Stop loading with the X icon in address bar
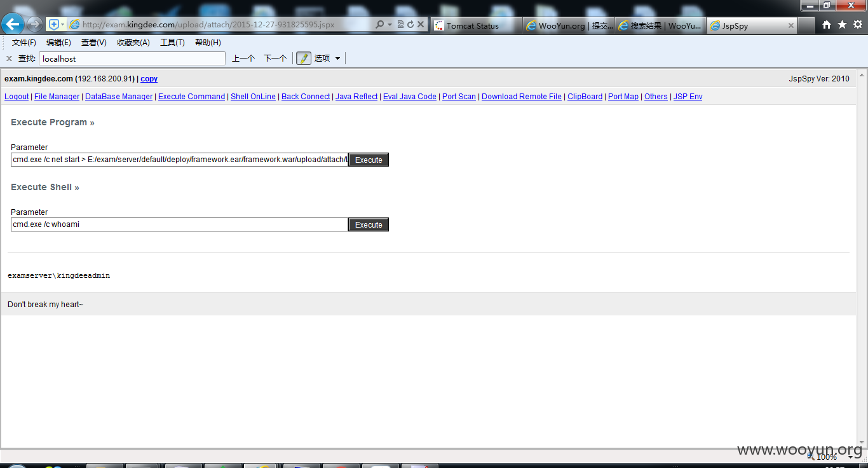Viewport: 868px width, 468px height. pos(421,24)
